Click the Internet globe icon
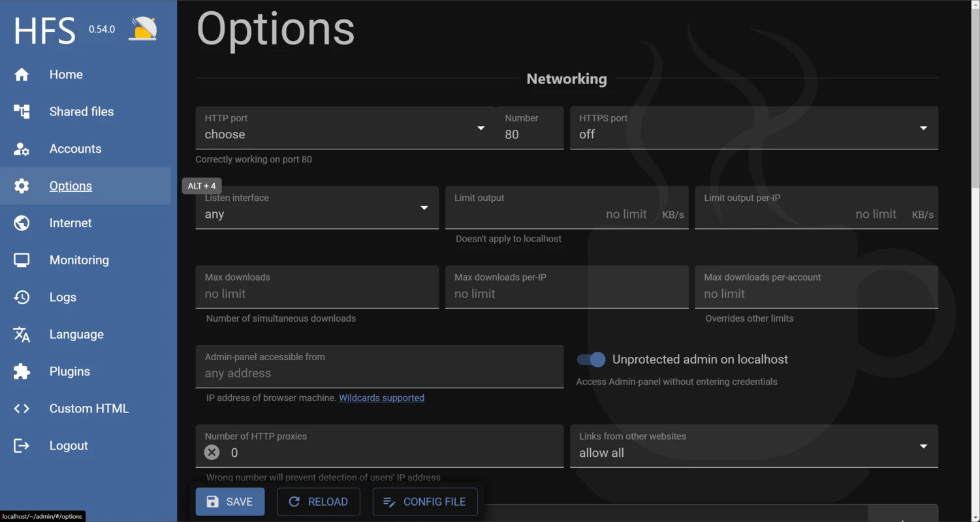This screenshot has width=980, height=522. (22, 223)
